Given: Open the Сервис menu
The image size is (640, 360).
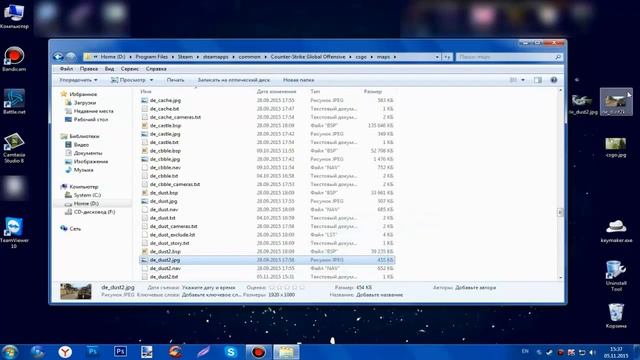Looking at the screenshot, I should (x=130, y=69).
